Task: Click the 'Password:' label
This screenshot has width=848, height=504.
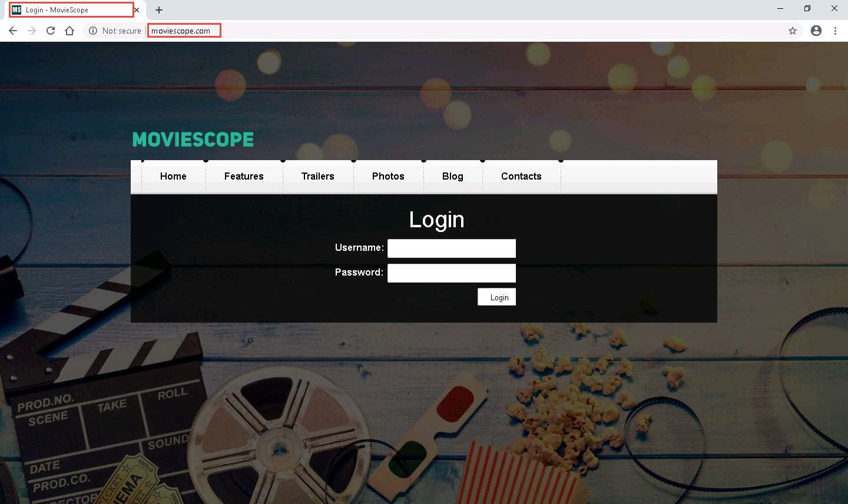Action: point(359,272)
